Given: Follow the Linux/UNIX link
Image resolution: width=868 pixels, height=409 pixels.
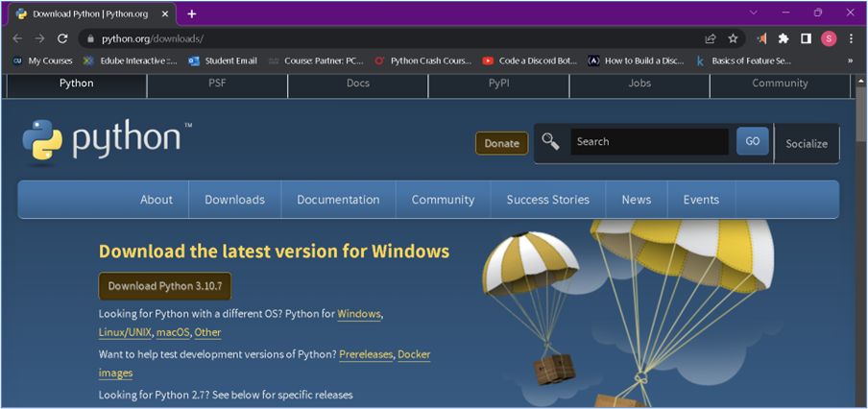Looking at the screenshot, I should pos(125,332).
